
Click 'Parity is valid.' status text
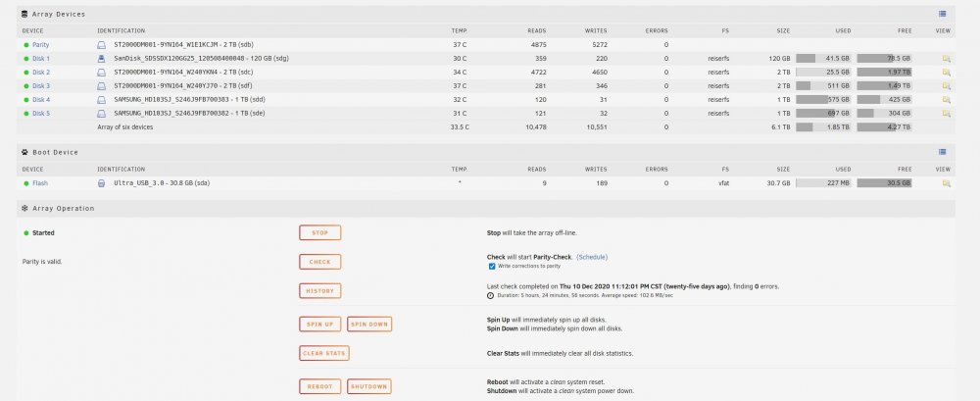42,262
